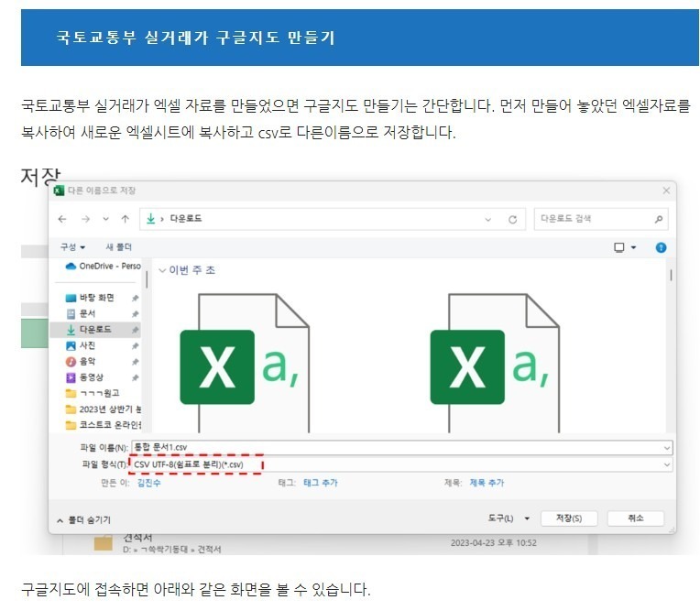Collapse folders with 폴더 숨기기

pyautogui.click(x=84, y=520)
